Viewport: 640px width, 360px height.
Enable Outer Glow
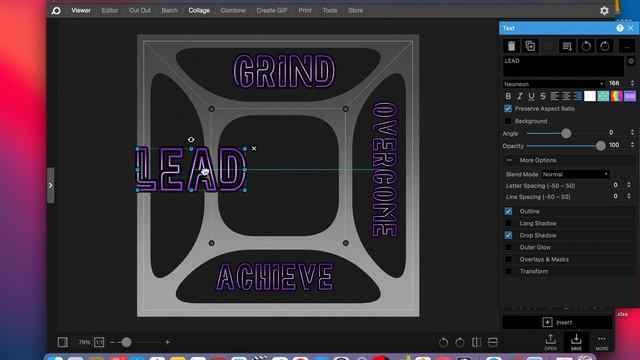tap(508, 247)
